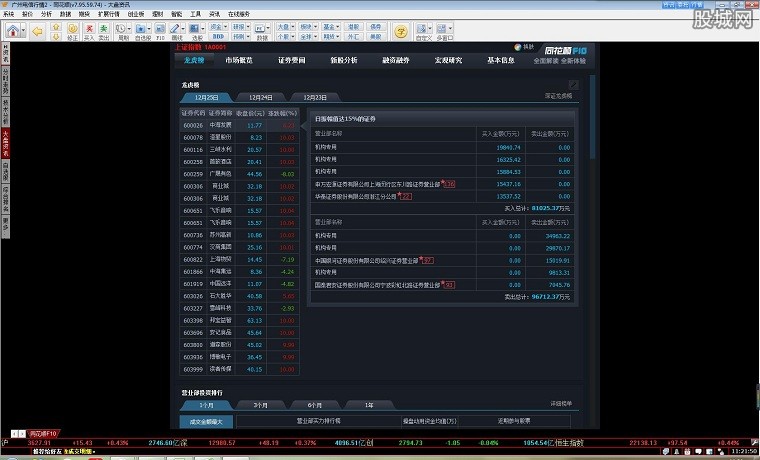
Task: Open the 工具 menu
Action: pos(196,14)
